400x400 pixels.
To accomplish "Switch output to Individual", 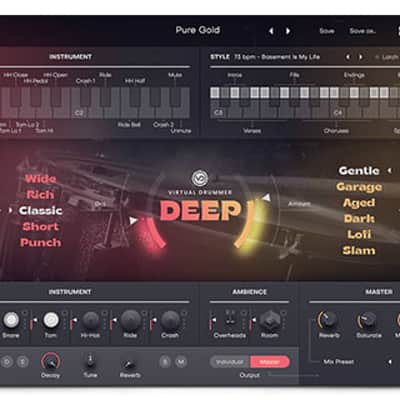I will pyautogui.click(x=230, y=362).
